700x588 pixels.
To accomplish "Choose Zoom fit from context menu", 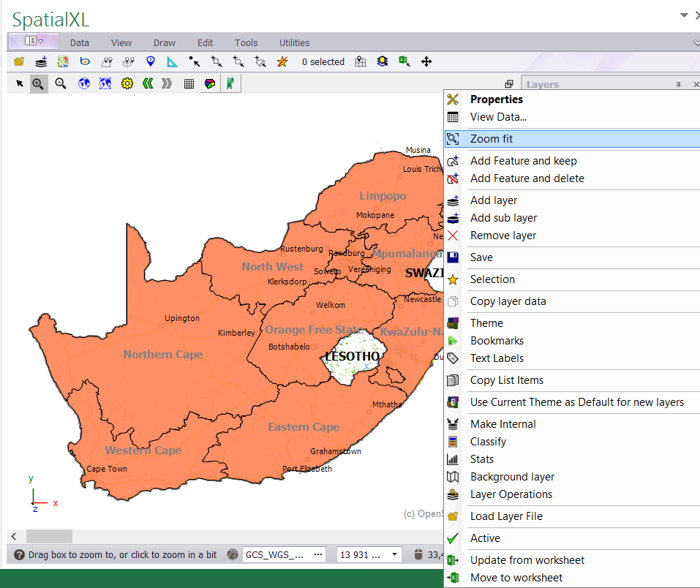I will (491, 139).
